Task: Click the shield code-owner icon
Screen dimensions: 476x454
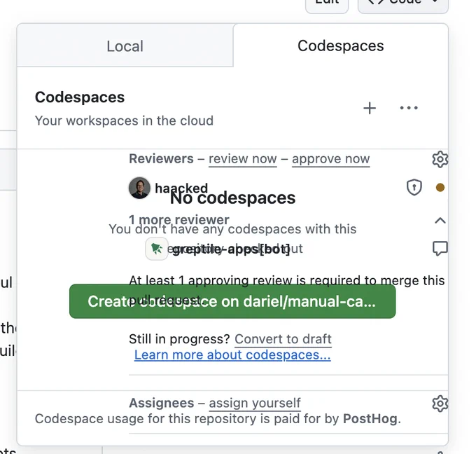Action: coord(414,188)
